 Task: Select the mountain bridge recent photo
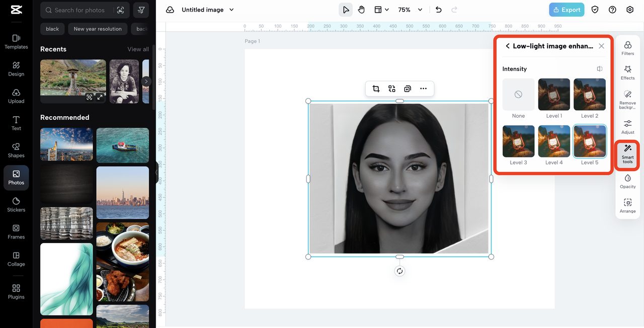pos(73,81)
